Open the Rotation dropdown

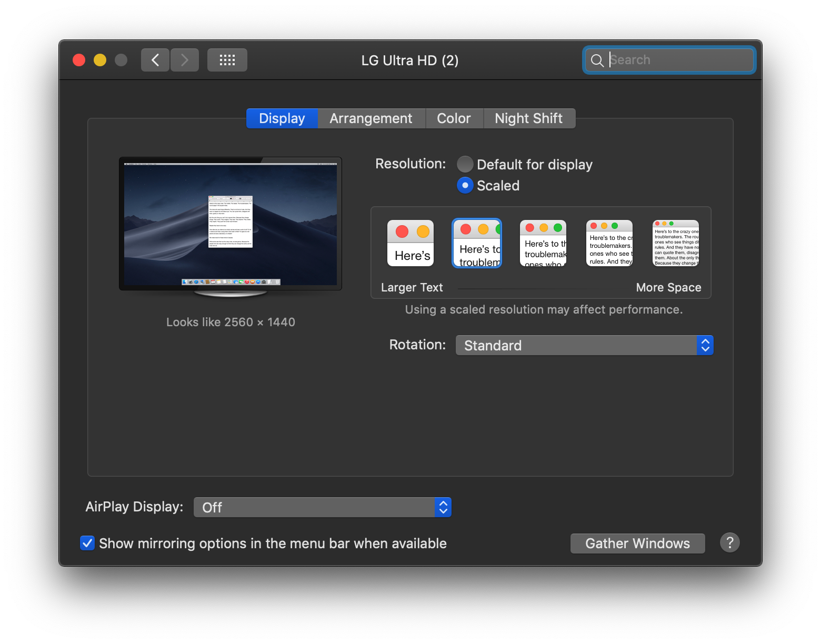point(584,345)
